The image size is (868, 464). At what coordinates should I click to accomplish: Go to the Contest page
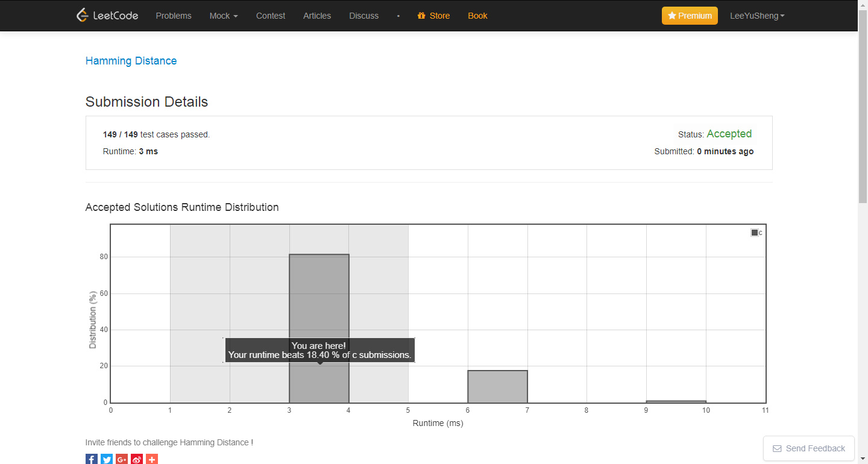(271, 16)
